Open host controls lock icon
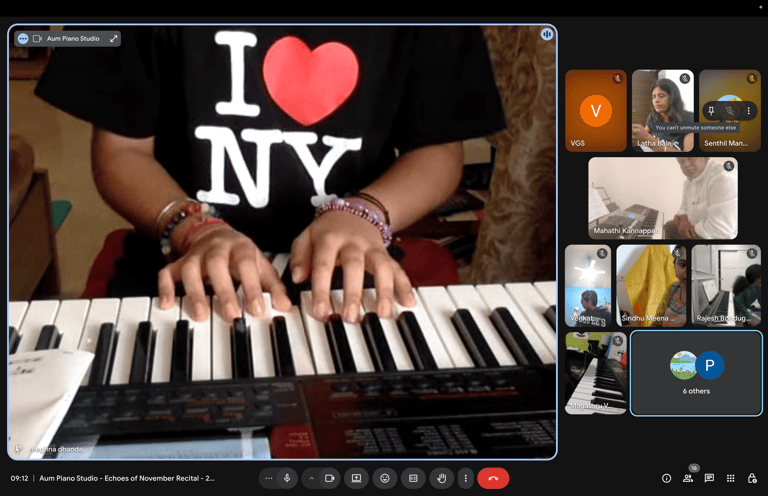768x496 pixels. tap(752, 478)
